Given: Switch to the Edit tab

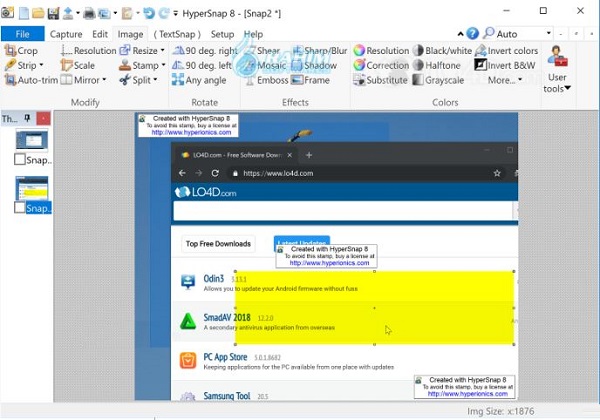Looking at the screenshot, I should pyautogui.click(x=100, y=34).
